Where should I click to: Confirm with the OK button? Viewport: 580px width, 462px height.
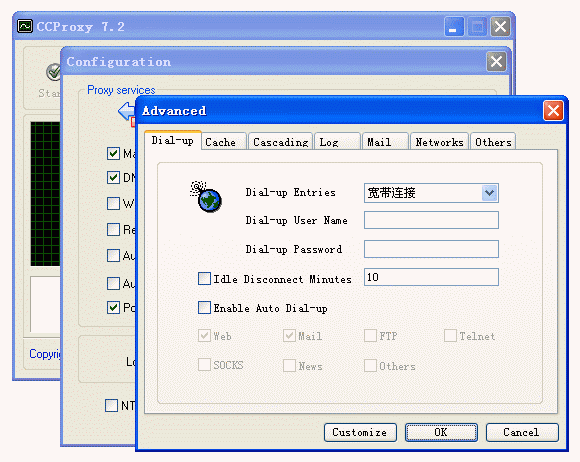pos(441,432)
